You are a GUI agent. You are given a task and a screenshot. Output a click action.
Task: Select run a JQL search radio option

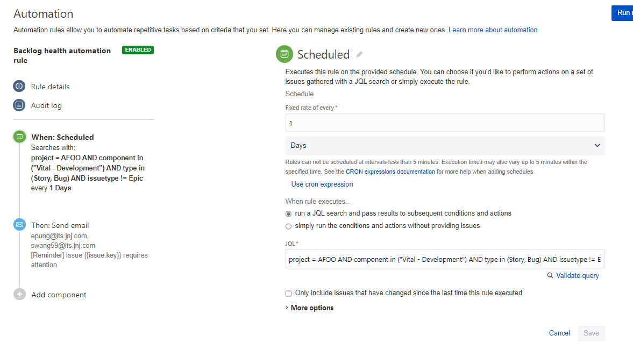click(x=288, y=214)
